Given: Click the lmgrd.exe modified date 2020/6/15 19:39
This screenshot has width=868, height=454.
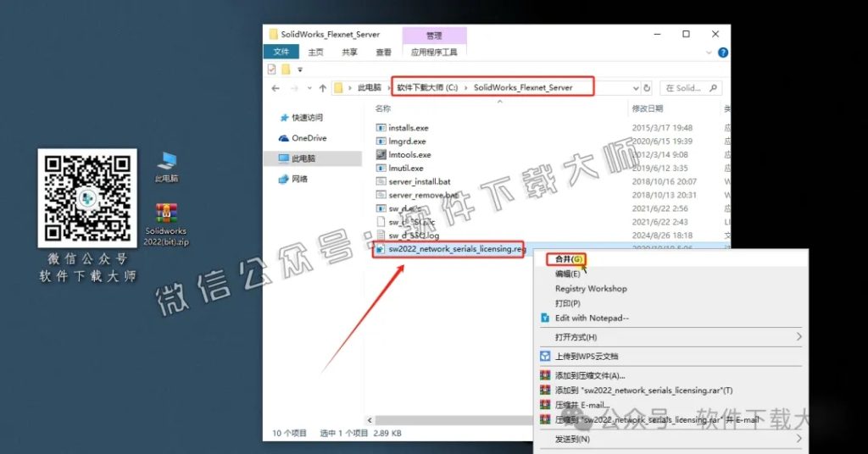Looking at the screenshot, I should pyautogui.click(x=661, y=141).
